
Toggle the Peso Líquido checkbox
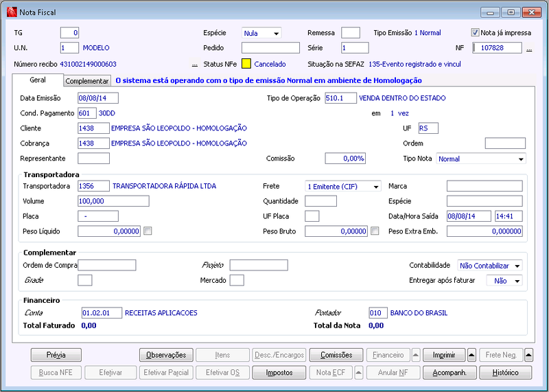(x=148, y=231)
